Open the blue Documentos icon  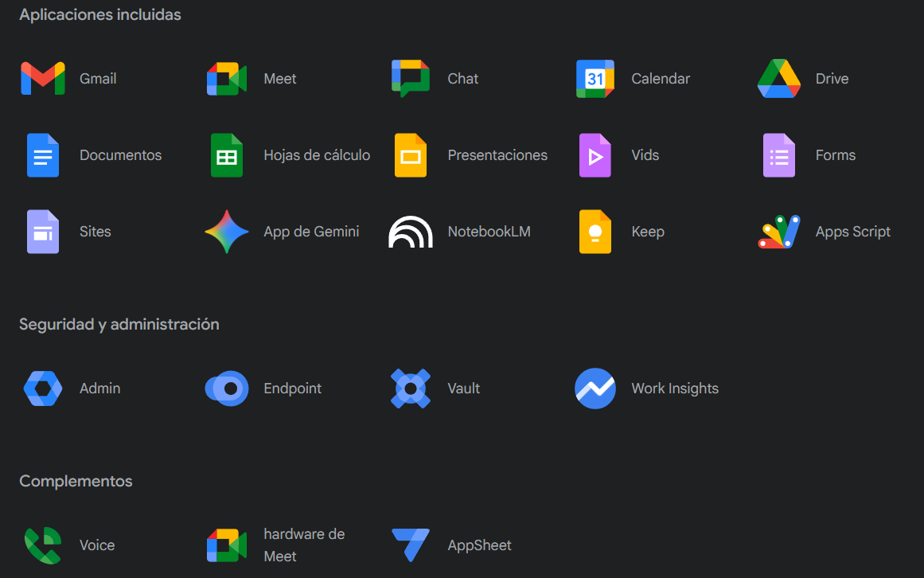point(42,155)
